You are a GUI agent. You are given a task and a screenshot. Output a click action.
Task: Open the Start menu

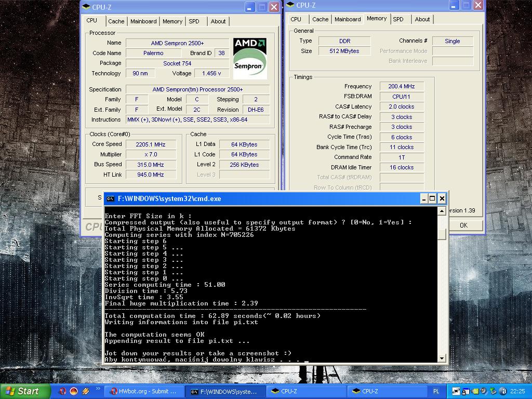coord(25,391)
